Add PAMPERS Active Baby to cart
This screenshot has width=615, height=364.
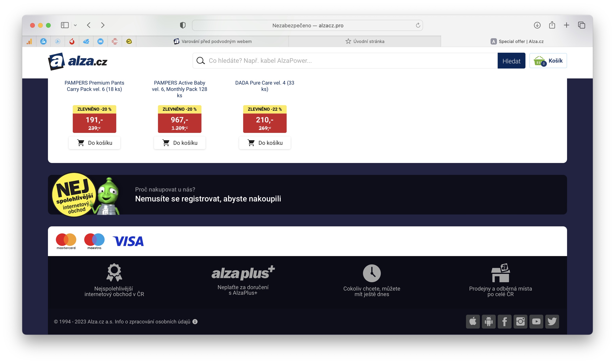click(180, 143)
